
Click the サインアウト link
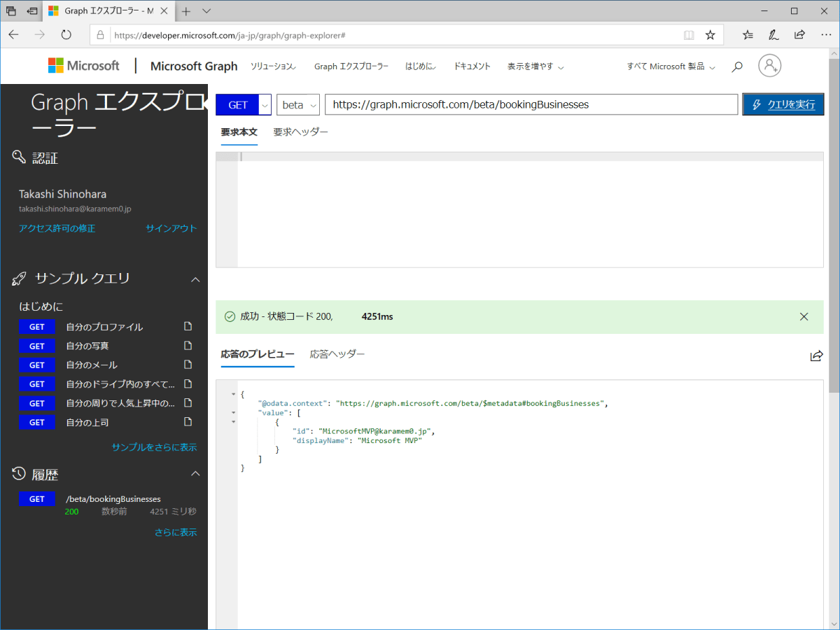pos(171,228)
